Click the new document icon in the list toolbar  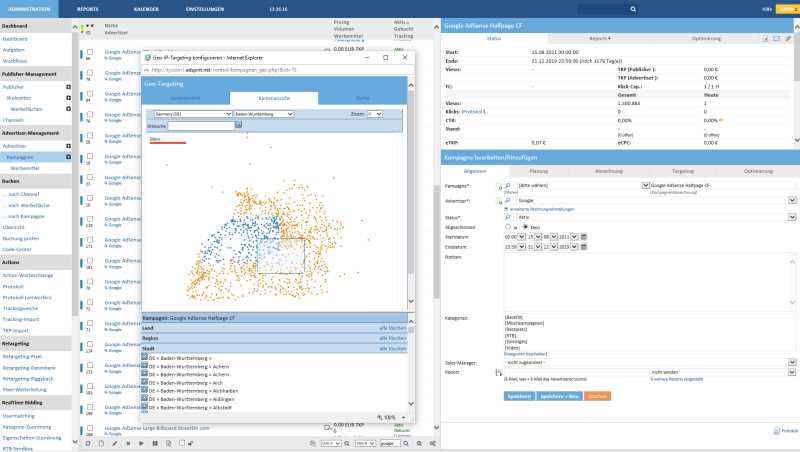pos(101,443)
